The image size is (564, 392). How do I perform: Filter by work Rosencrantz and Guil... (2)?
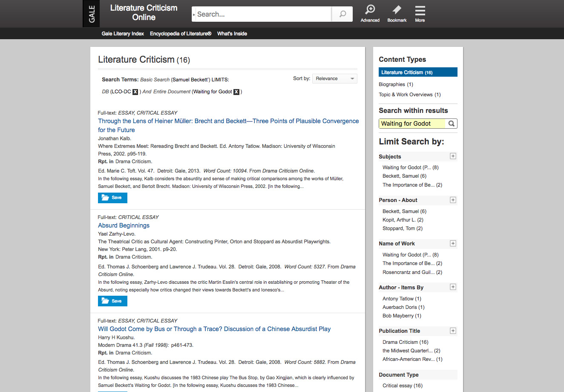pyautogui.click(x=412, y=272)
